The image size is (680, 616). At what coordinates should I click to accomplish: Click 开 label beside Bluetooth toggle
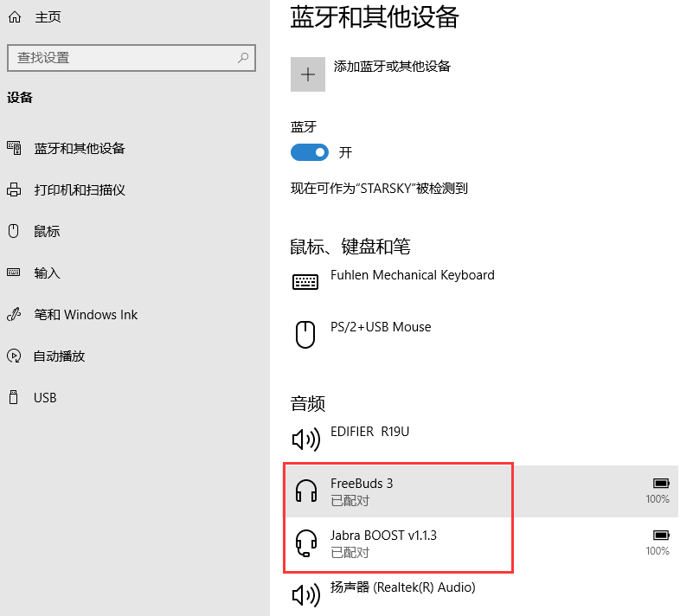345,152
